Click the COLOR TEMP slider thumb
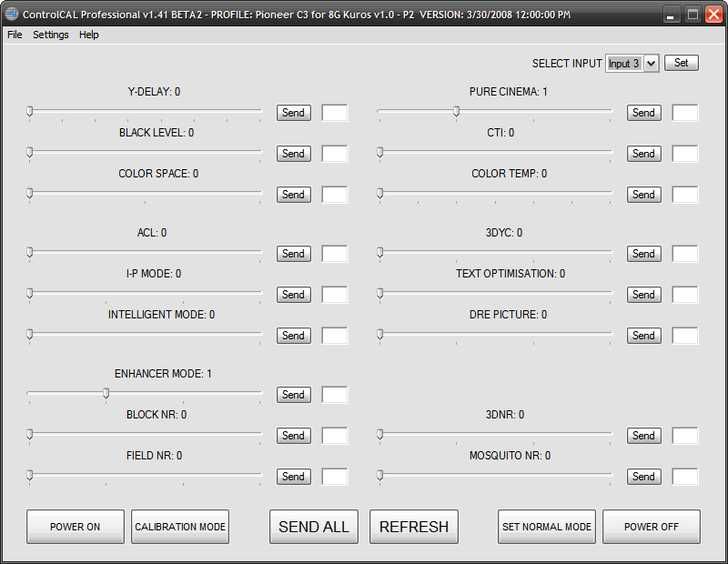This screenshot has height=564, width=728. tap(380, 193)
